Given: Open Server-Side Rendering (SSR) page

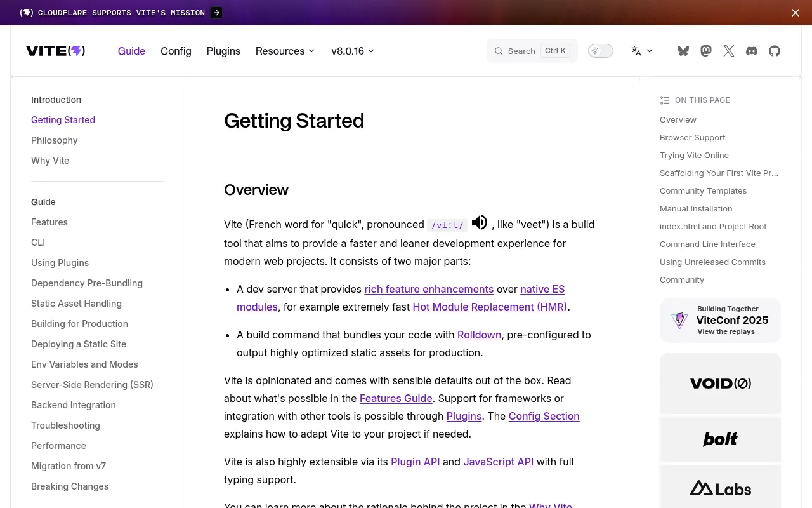Looking at the screenshot, I should [x=92, y=385].
